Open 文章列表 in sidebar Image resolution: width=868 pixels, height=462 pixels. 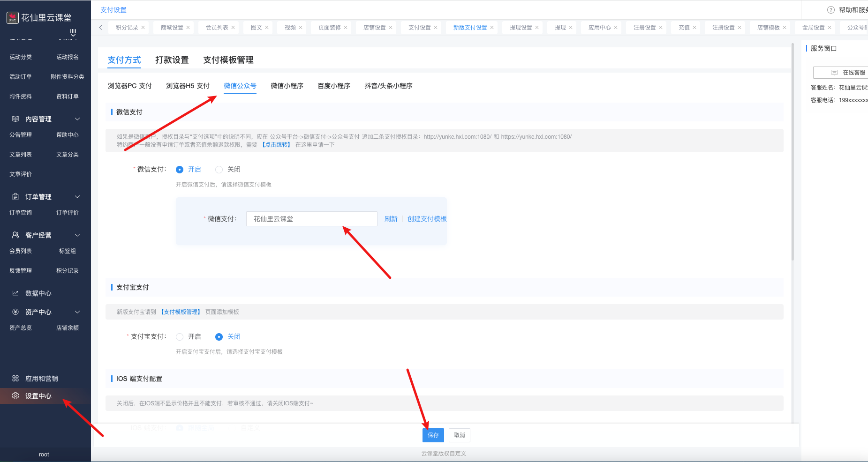click(x=21, y=155)
